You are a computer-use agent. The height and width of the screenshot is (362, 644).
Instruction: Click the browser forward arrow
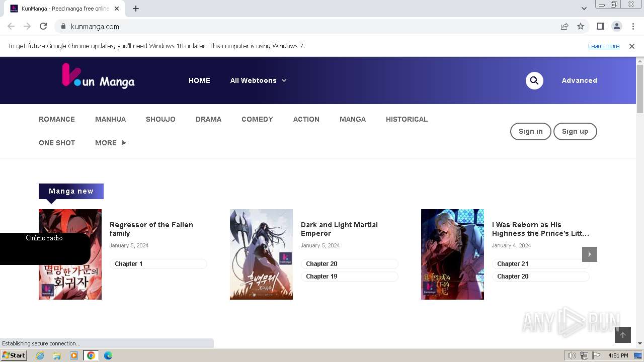(27, 26)
